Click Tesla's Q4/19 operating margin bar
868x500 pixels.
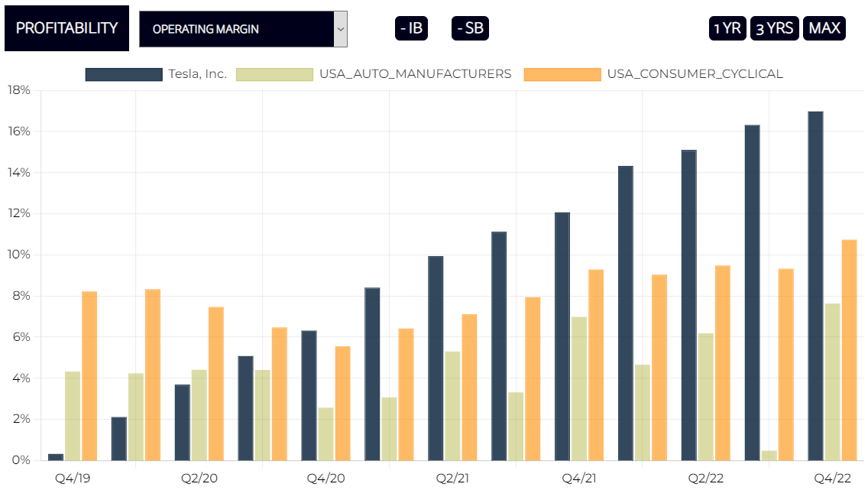[x=56, y=457]
